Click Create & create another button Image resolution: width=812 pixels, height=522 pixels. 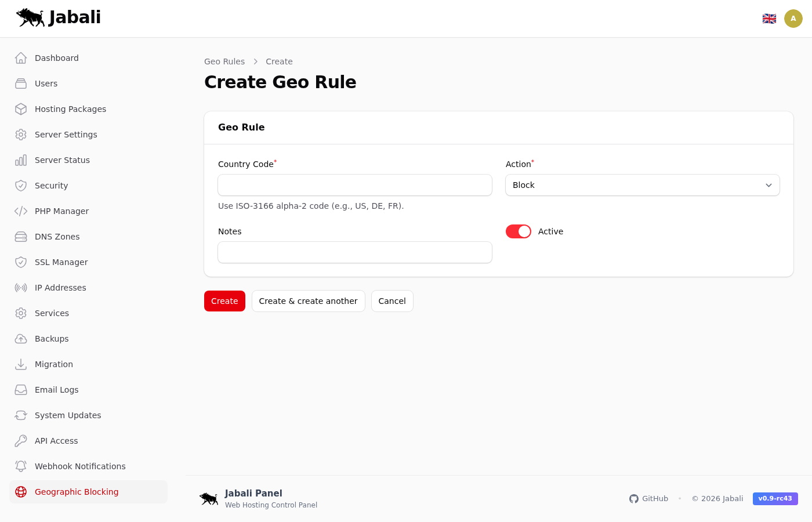click(308, 301)
